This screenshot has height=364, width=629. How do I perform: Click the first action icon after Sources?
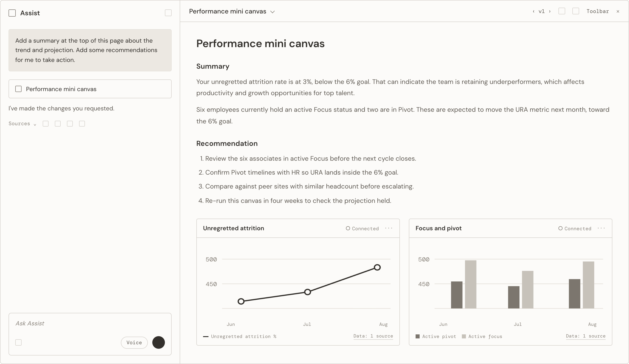46,124
